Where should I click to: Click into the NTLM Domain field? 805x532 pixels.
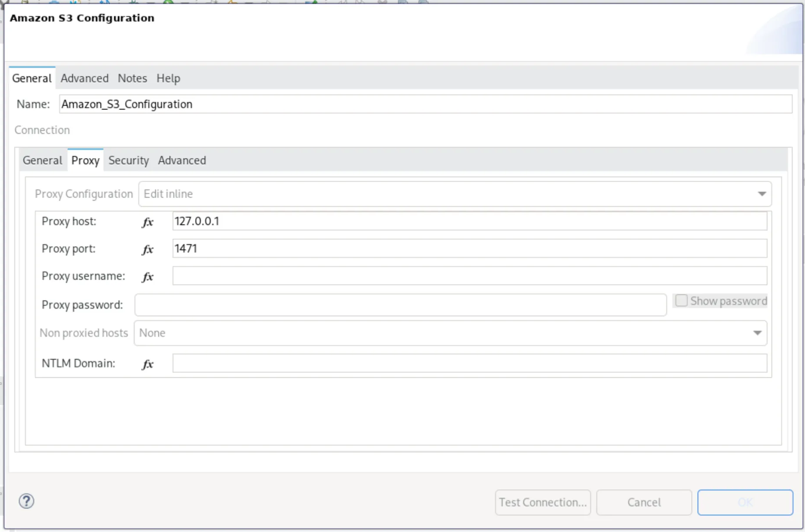pyautogui.click(x=469, y=363)
